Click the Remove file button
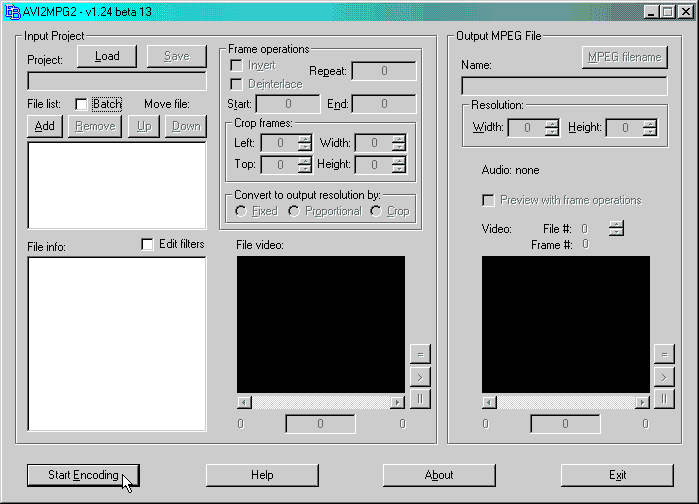This screenshot has width=699, height=504. pyautogui.click(x=95, y=127)
